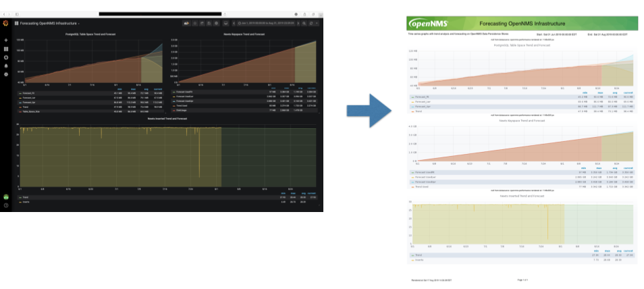644x289 pixels.
Task: Star this dashboard as favorite
Action: click(195, 23)
